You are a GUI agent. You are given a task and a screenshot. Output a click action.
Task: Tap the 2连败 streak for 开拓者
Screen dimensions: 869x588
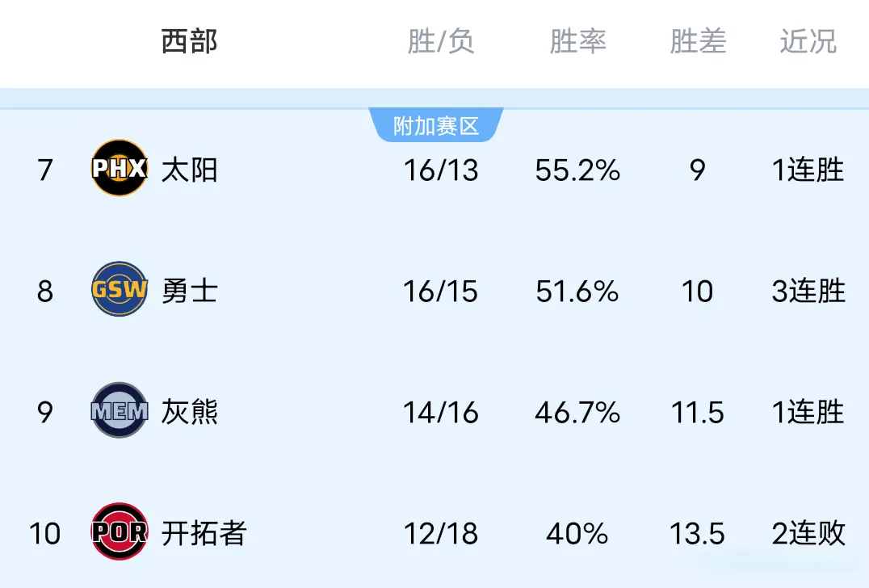[808, 534]
